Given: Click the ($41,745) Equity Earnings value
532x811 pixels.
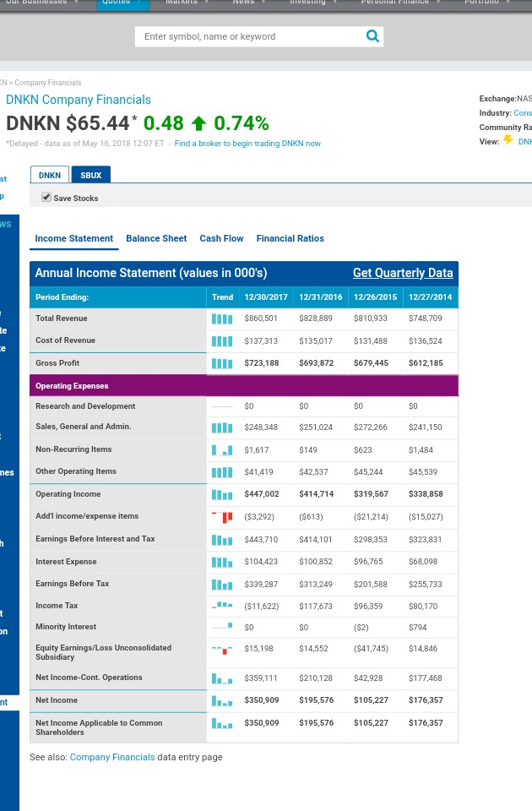Looking at the screenshot, I should click(372, 649).
